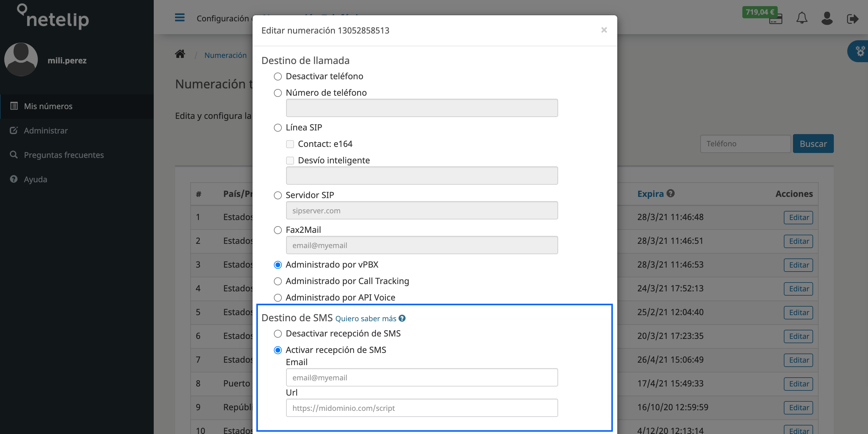This screenshot has width=868, height=434.
Task: Open the user profile icon in header
Action: (x=827, y=18)
